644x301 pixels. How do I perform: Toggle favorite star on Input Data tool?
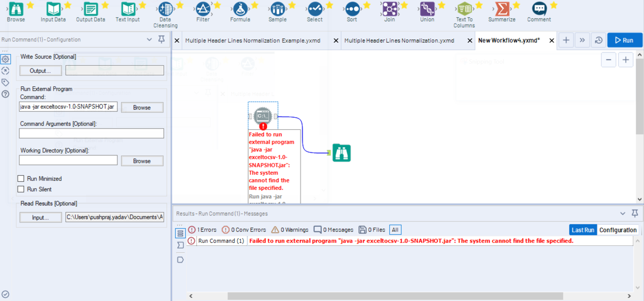68,5
